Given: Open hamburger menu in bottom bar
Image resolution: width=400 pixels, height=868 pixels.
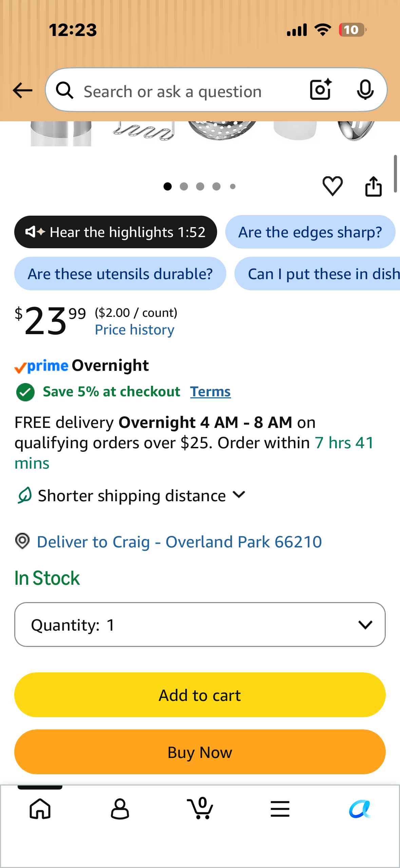Looking at the screenshot, I should 280,809.
